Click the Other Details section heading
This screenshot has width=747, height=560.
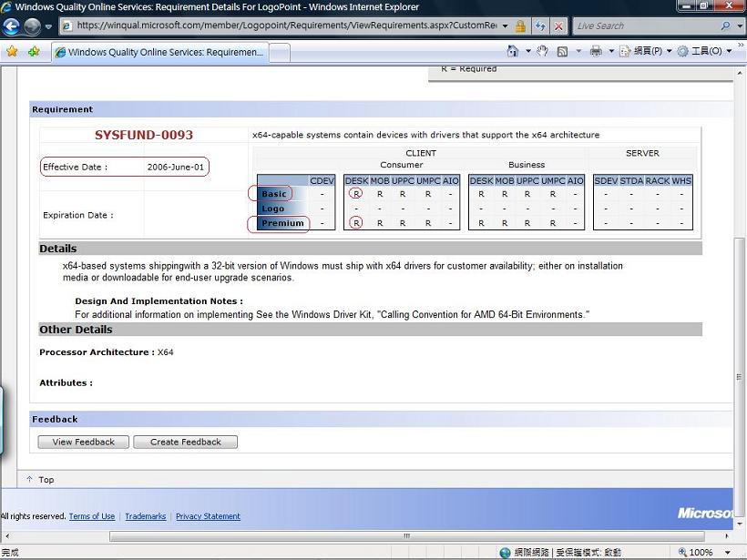click(76, 330)
